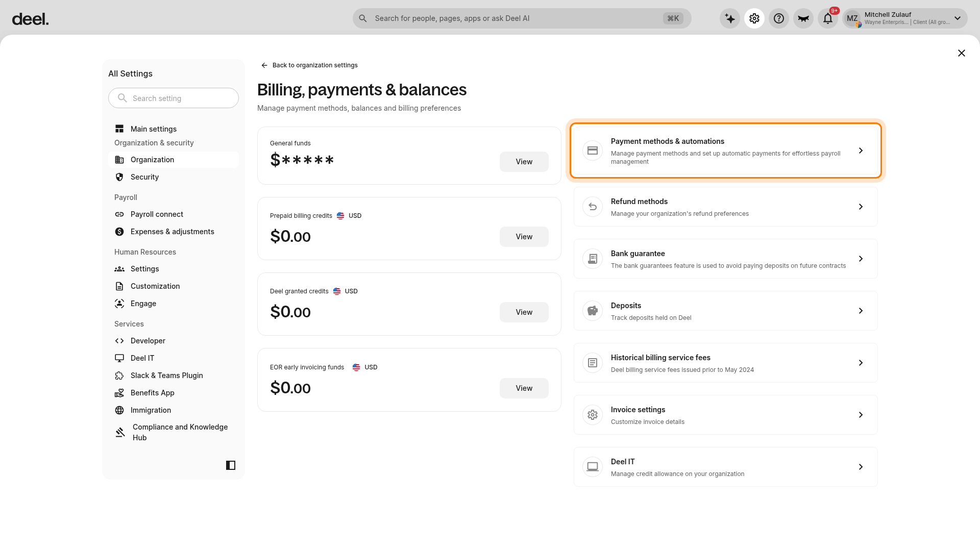This screenshot has height=551, width=980.
Task: Click the Engage icon in sidebar
Action: tap(119, 304)
